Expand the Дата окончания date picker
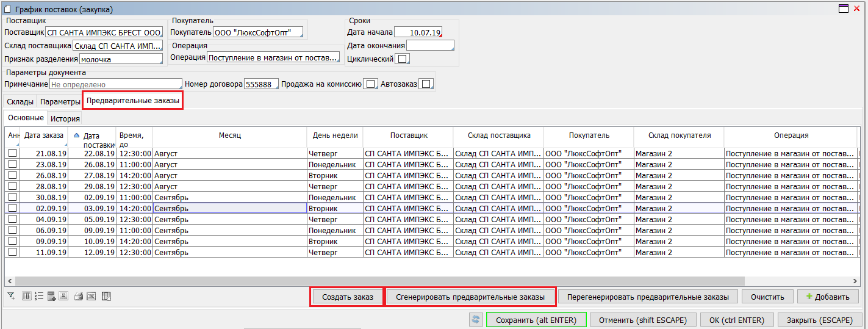The width and height of the screenshot is (868, 329). coord(430,46)
